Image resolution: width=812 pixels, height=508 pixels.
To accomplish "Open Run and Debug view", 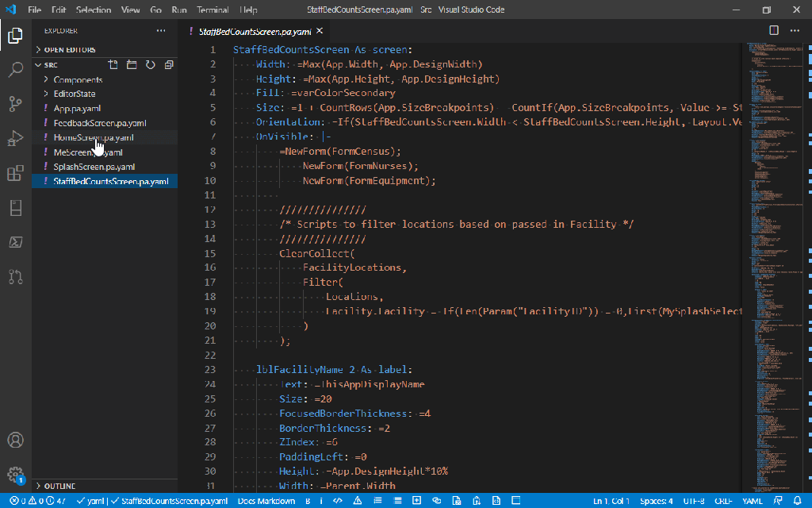I will pyautogui.click(x=15, y=139).
